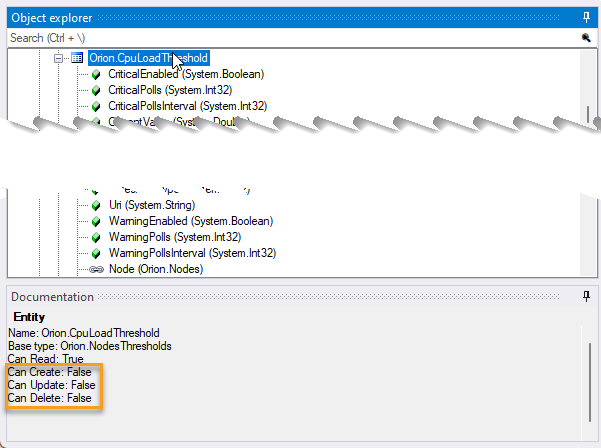This screenshot has height=448, width=601.
Task: Click the green icon beside WarningPolls (System.Int32)
Action: [x=96, y=238]
